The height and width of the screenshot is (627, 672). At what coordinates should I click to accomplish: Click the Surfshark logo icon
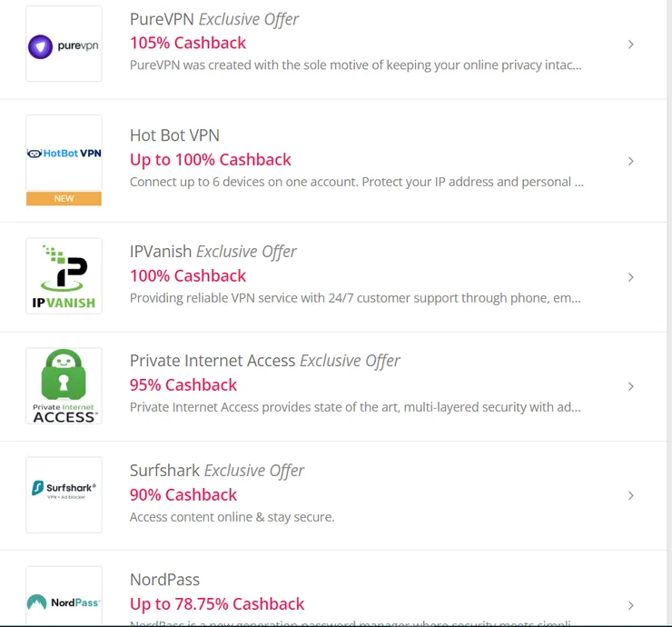pos(64,494)
